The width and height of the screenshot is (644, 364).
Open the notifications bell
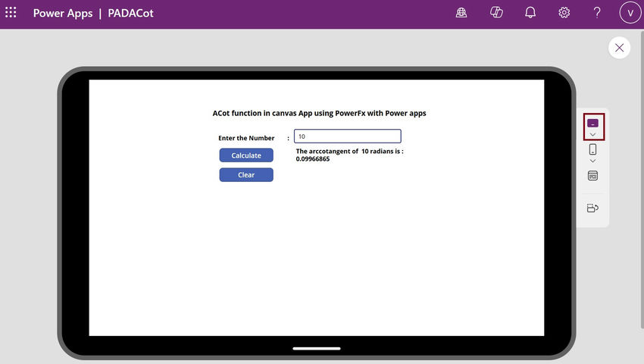click(530, 13)
